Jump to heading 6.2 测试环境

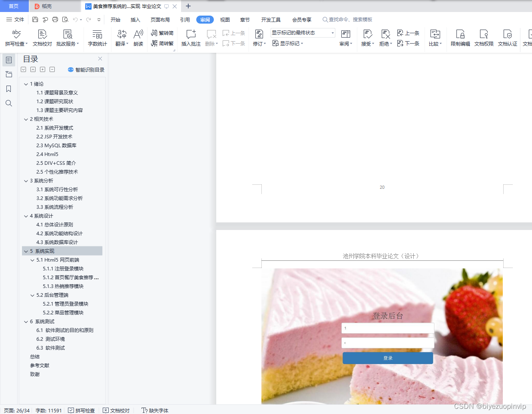pos(50,339)
